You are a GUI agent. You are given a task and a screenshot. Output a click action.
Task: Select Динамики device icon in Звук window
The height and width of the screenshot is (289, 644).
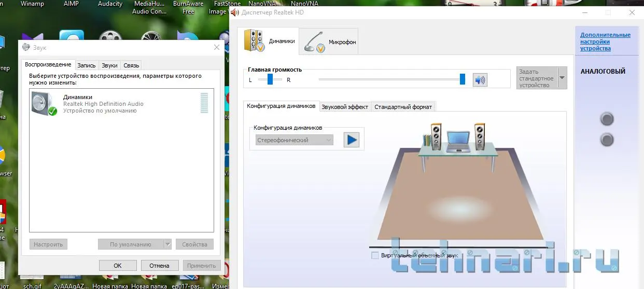coord(44,103)
